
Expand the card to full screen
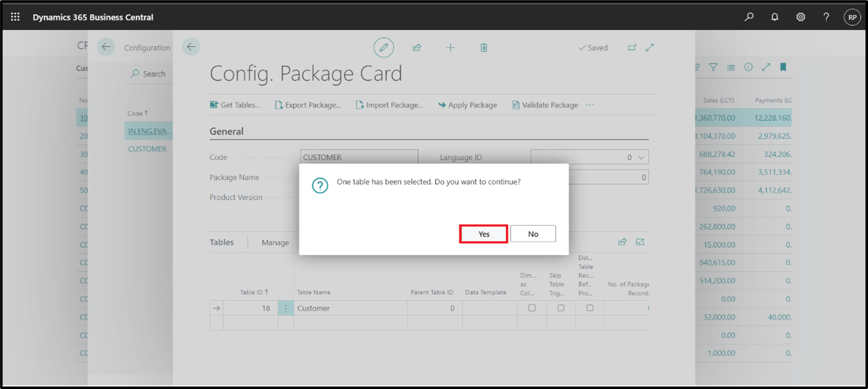pos(650,48)
